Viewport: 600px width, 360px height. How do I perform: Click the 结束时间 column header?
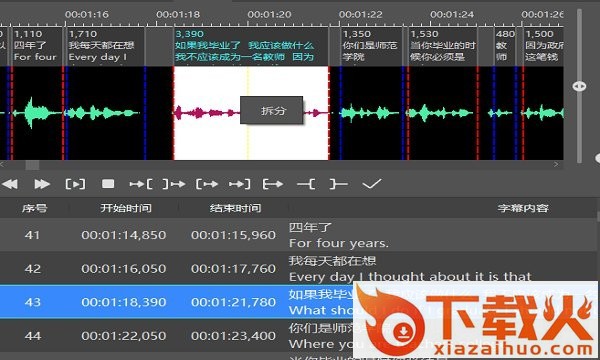[236, 208]
